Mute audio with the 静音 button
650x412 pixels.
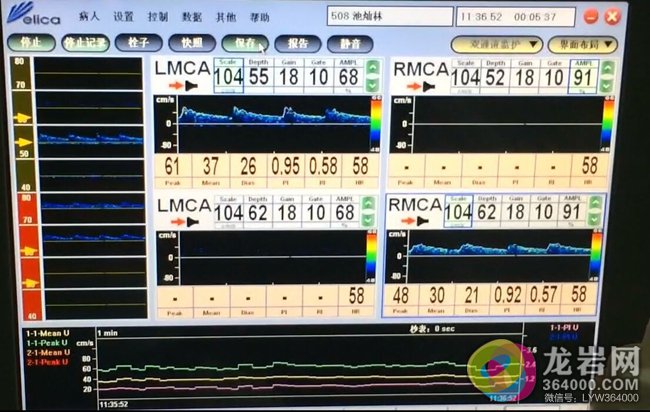(350, 44)
